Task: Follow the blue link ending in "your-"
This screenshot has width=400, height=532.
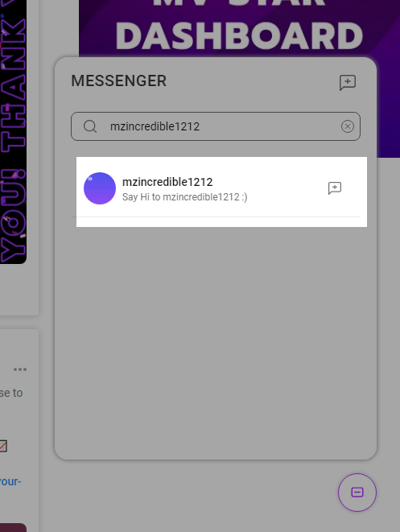Action: 10,481
